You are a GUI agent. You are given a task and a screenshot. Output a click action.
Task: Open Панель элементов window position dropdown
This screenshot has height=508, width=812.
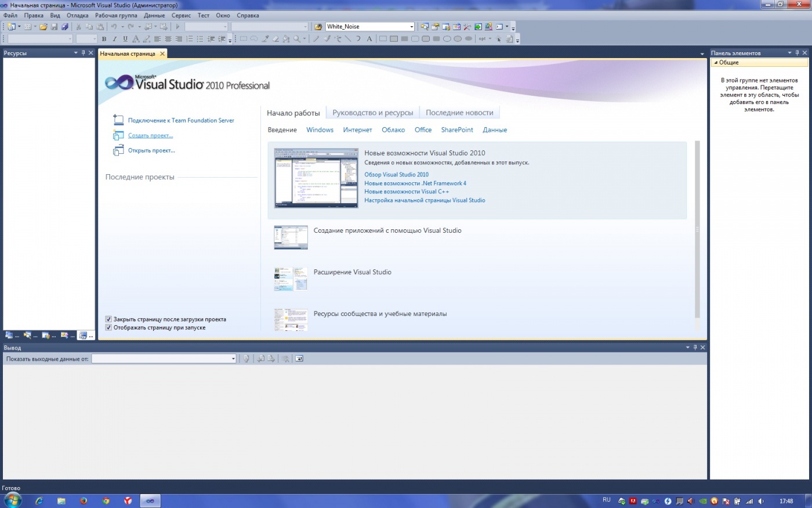tap(789, 53)
